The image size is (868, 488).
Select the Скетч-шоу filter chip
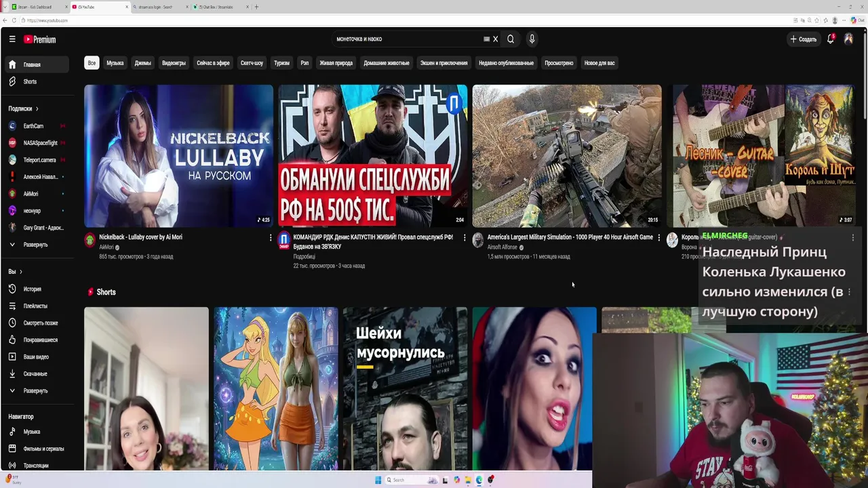click(x=252, y=63)
